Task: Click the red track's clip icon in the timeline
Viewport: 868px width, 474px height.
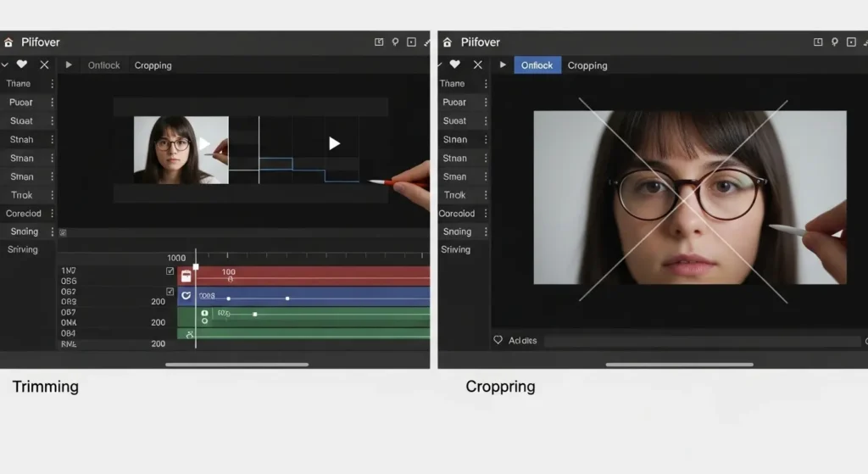Action: tap(186, 276)
